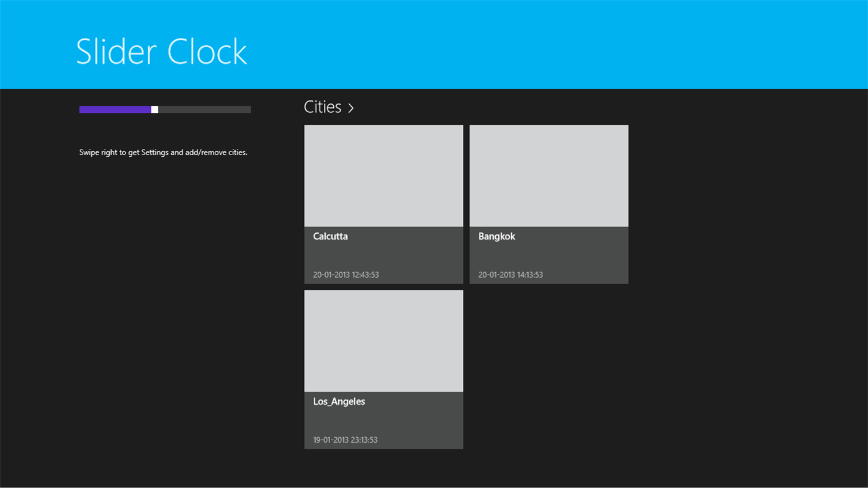Select the Bangkok clock image area

[548, 175]
